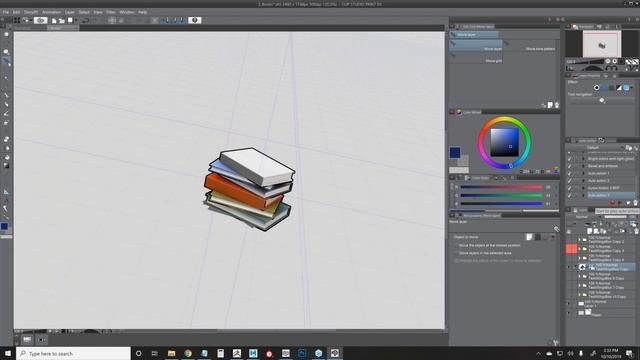Click the Windows taskbar search box
This screenshot has height=360, width=640.
point(73,353)
